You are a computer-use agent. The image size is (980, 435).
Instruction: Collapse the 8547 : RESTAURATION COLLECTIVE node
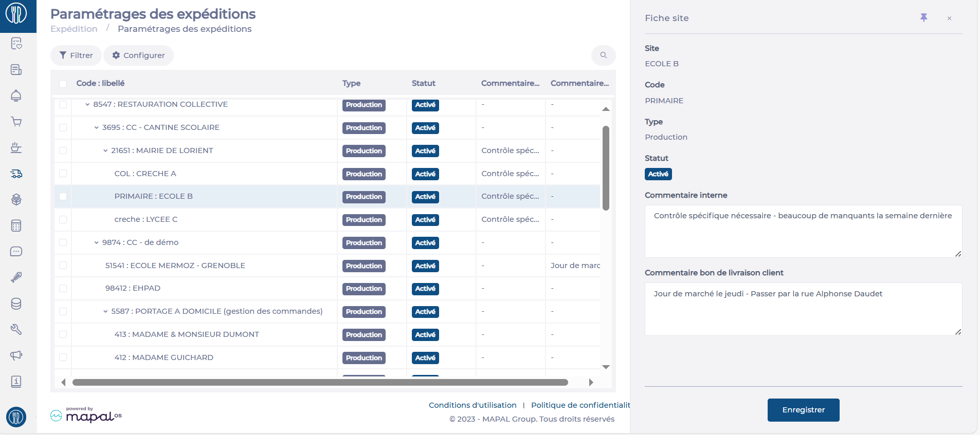click(87, 105)
